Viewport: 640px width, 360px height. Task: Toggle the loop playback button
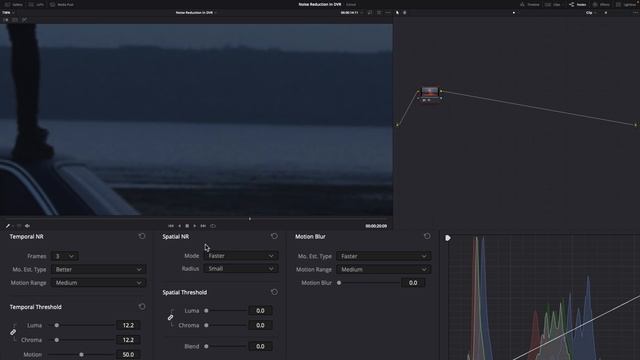[213, 226]
